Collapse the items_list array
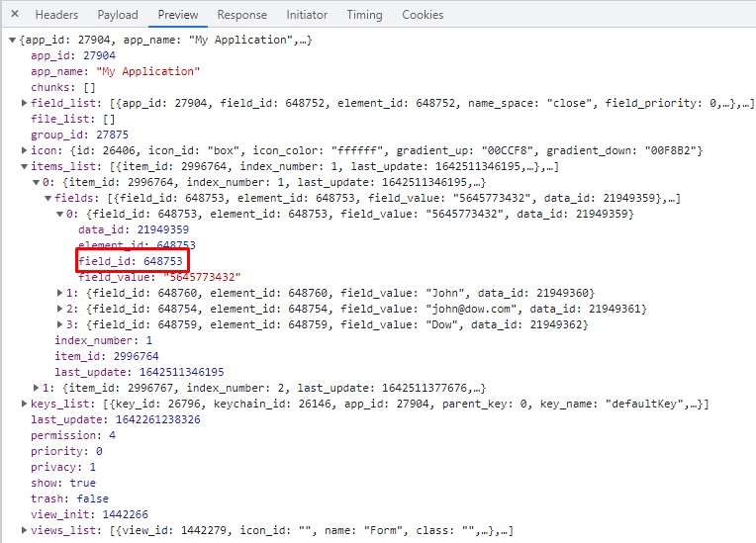The width and height of the screenshot is (756, 543). pos(24,166)
